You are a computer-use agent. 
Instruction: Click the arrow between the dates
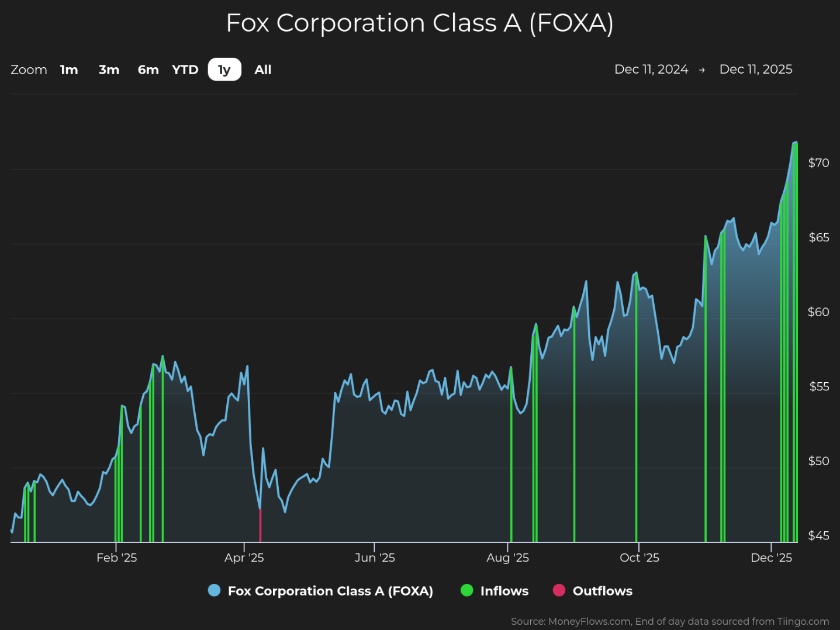(702, 70)
